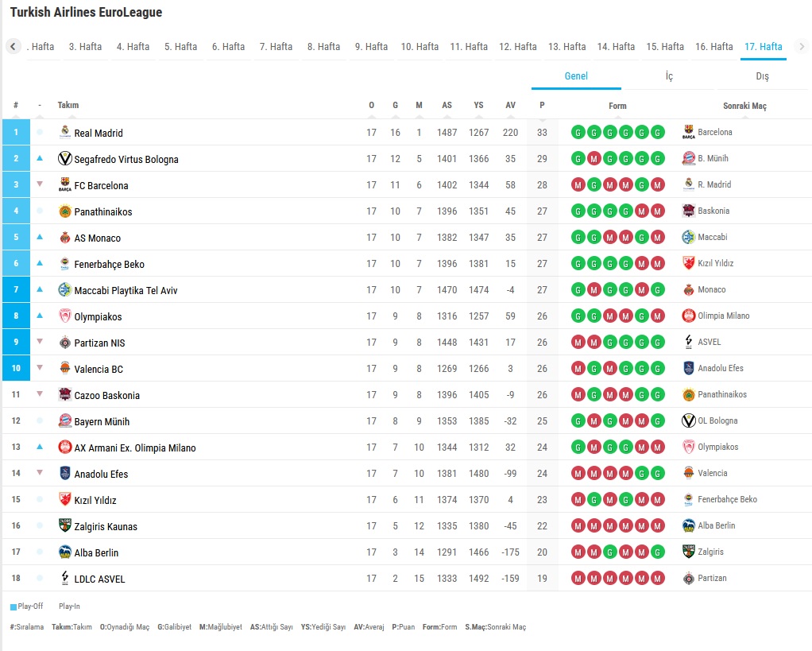Click the Zalgiris Kaunas team logo

pyautogui.click(x=65, y=526)
